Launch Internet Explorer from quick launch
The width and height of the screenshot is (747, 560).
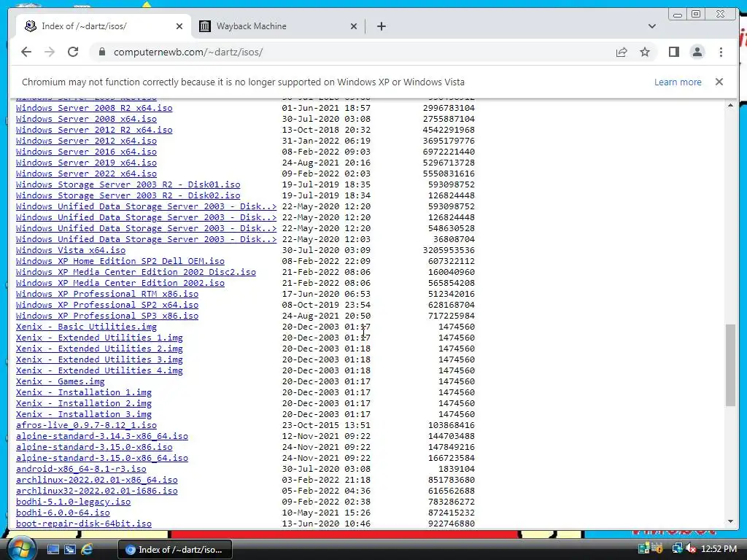click(87, 550)
